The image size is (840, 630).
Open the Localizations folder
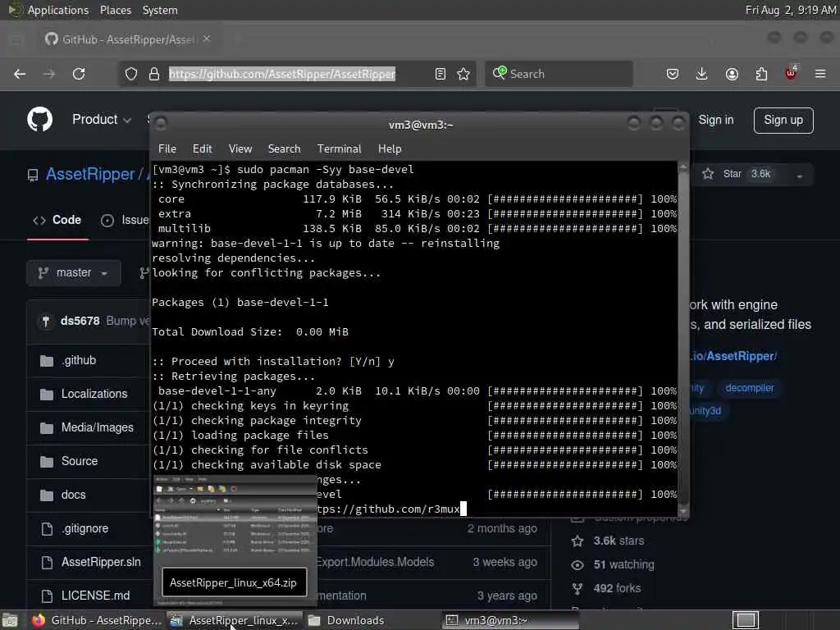click(94, 394)
